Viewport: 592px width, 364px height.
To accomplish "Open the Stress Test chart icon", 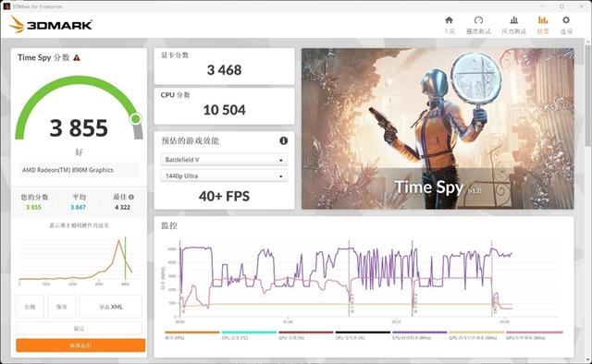I will coord(514,20).
